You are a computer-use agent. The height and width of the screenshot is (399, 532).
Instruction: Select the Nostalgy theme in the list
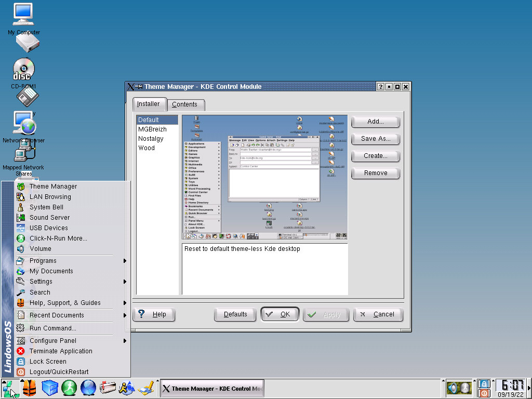(x=151, y=139)
